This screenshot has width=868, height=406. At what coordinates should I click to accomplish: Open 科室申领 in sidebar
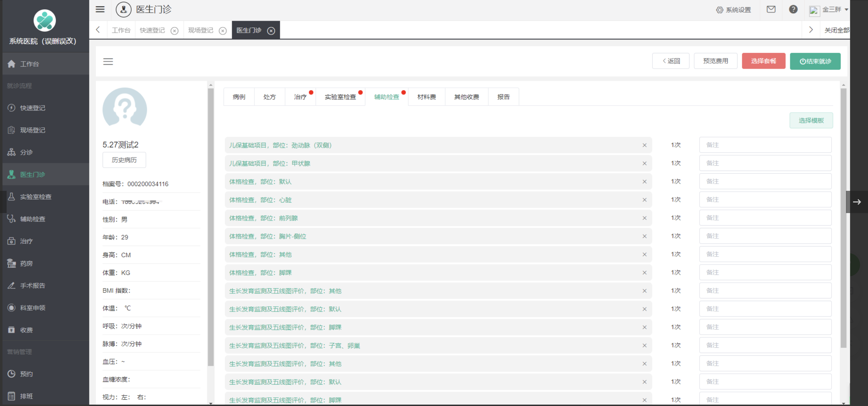click(46, 308)
